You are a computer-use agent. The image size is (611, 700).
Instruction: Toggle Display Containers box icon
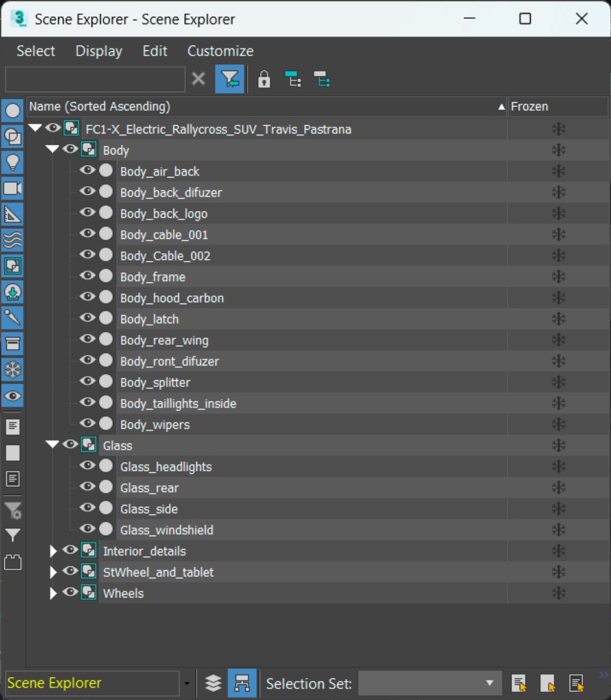(x=12, y=344)
